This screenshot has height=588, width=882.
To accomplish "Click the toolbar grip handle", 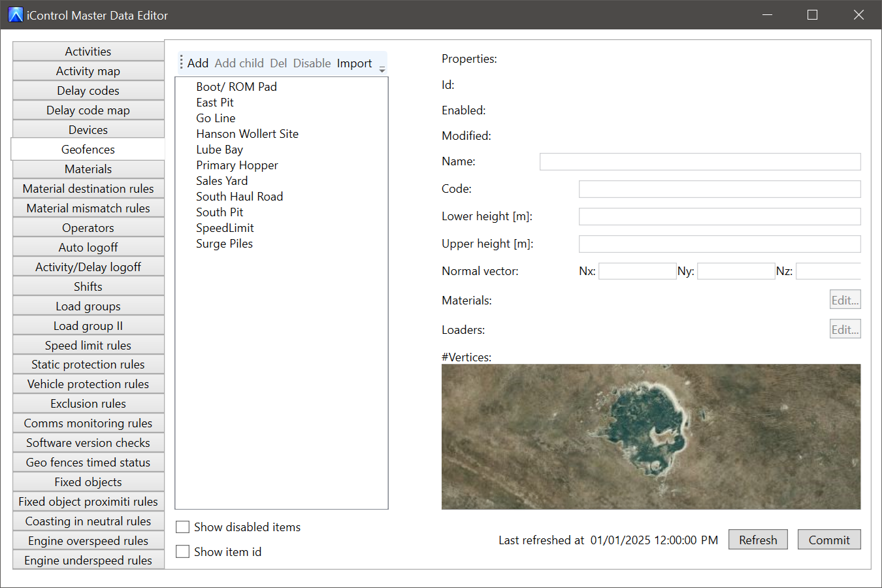I will (182, 63).
